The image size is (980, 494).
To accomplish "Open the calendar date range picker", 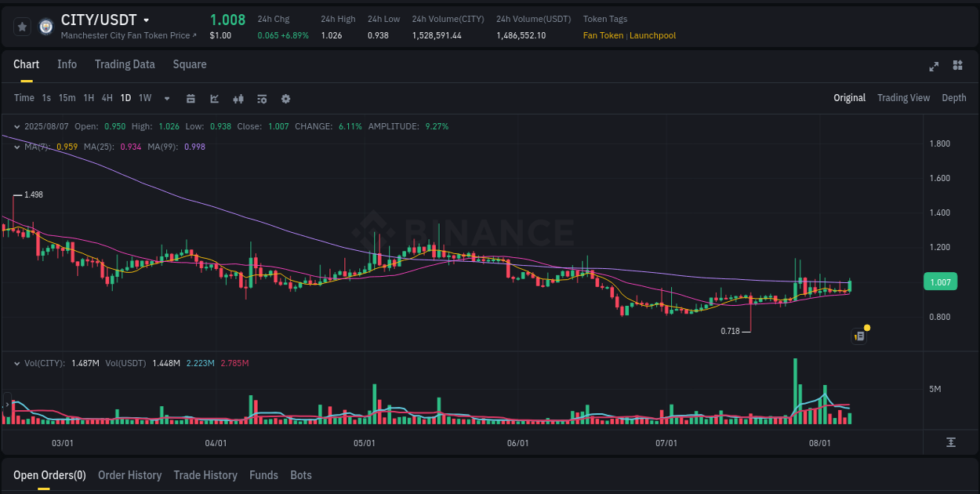I will [x=191, y=98].
